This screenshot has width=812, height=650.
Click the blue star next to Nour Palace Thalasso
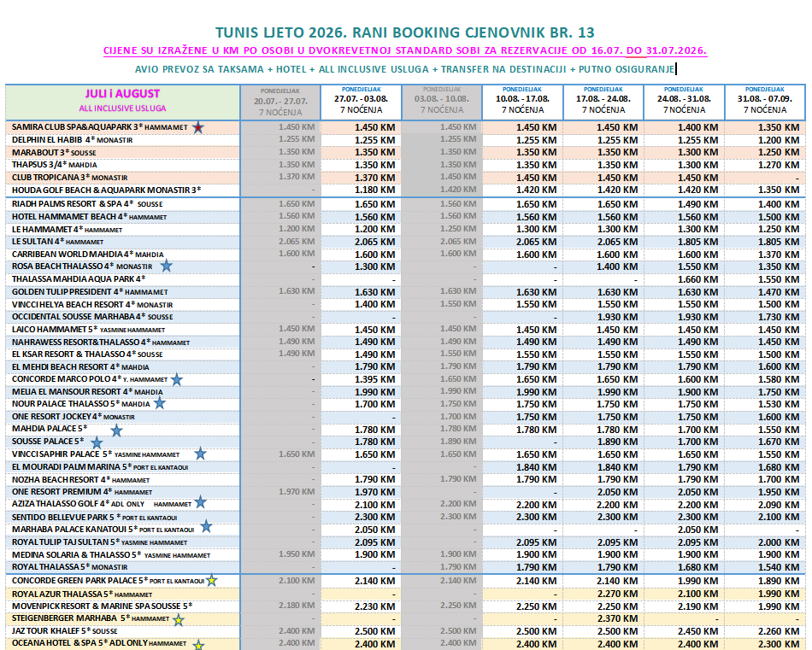pyautogui.click(x=160, y=402)
